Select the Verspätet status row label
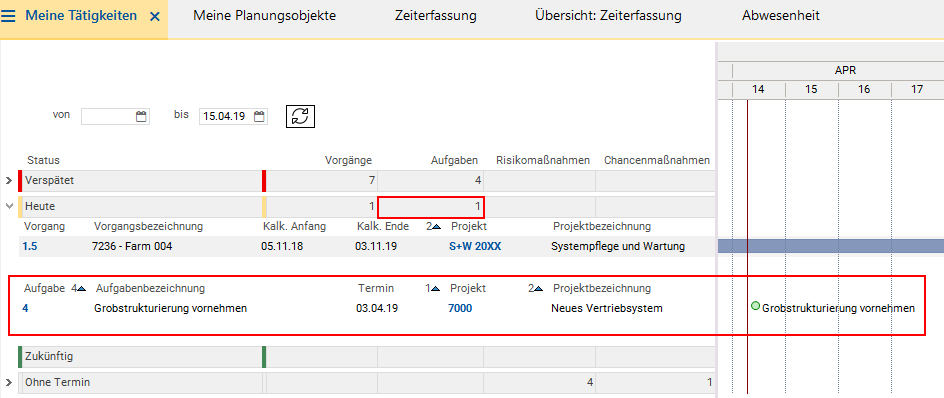 (x=50, y=180)
